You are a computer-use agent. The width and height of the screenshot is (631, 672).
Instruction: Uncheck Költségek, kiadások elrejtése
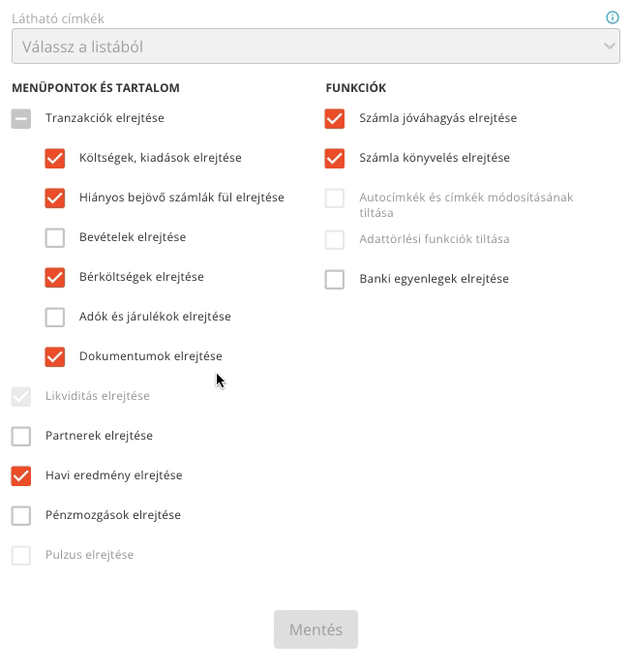click(x=55, y=159)
